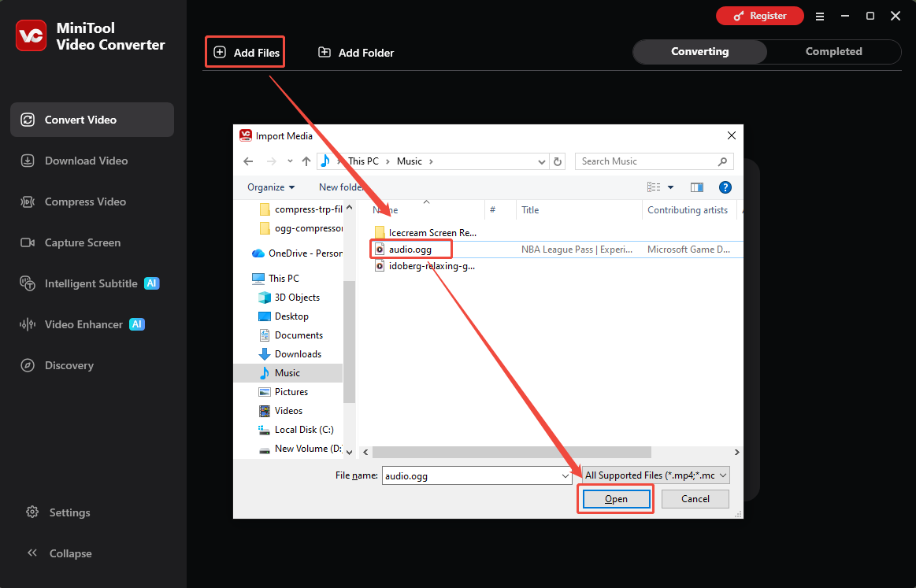
Task: Click in the Search Music field
Action: pos(646,161)
